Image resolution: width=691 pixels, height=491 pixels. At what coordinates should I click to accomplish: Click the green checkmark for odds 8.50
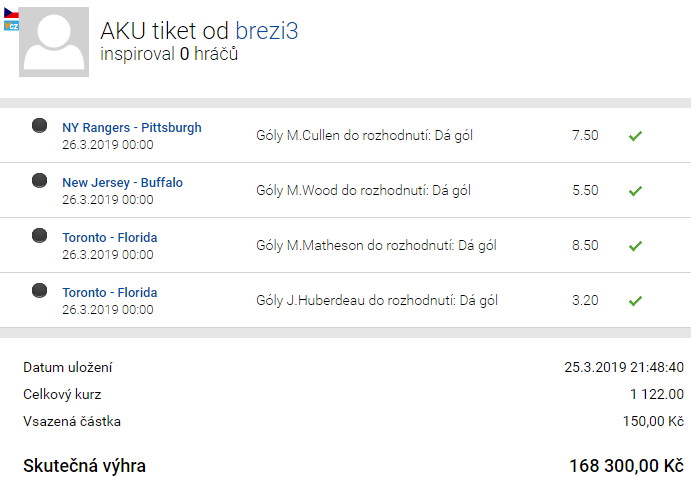(635, 246)
